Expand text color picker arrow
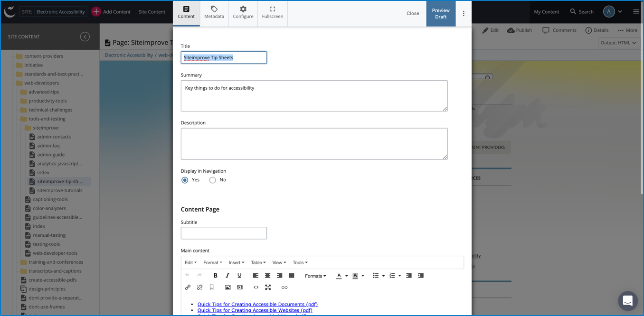This screenshot has height=316, width=644. point(346,276)
